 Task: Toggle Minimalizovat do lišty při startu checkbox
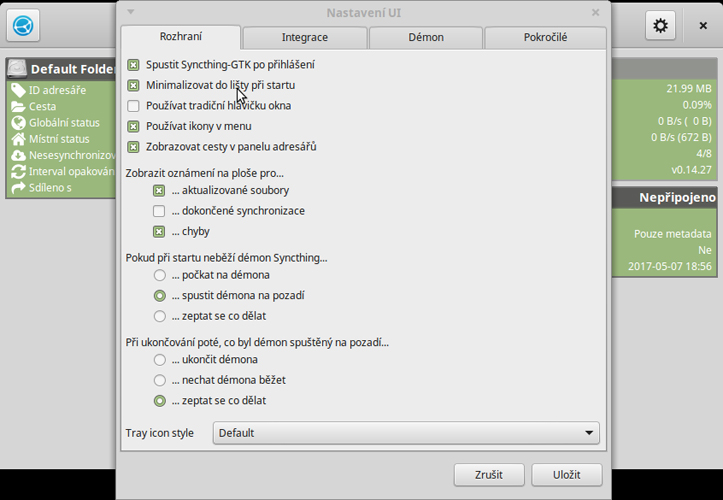pos(133,85)
